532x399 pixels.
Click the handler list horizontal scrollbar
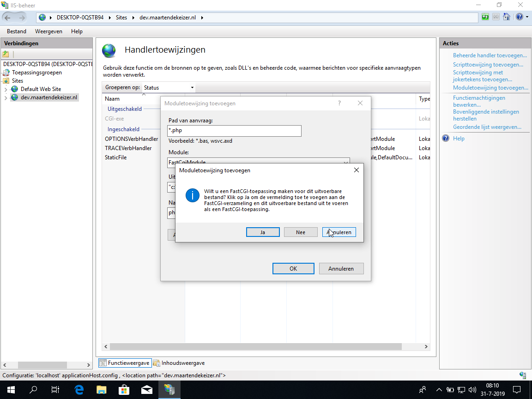pyautogui.click(x=255, y=346)
